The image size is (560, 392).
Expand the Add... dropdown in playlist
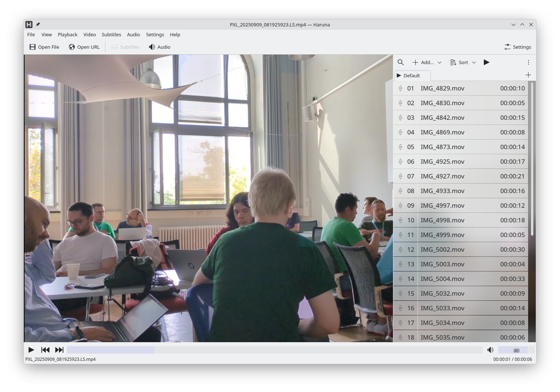[427, 62]
